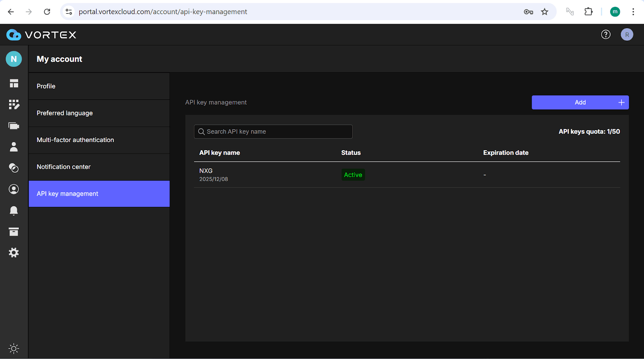Click the grid edit icon in sidebar

pyautogui.click(x=14, y=105)
